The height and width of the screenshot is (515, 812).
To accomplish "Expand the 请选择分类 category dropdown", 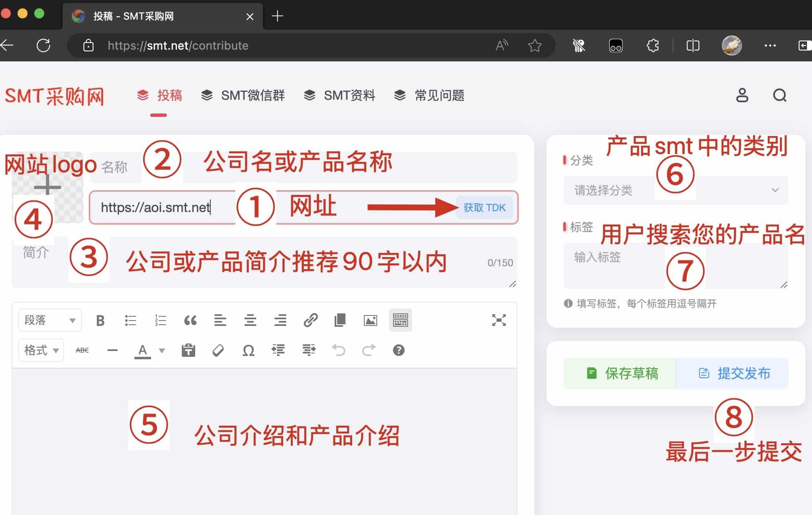I will [676, 190].
